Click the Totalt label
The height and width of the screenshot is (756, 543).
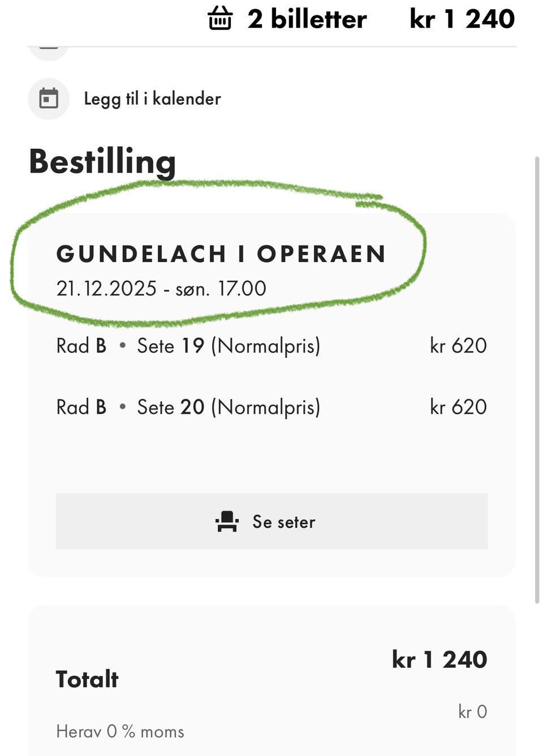(x=86, y=678)
